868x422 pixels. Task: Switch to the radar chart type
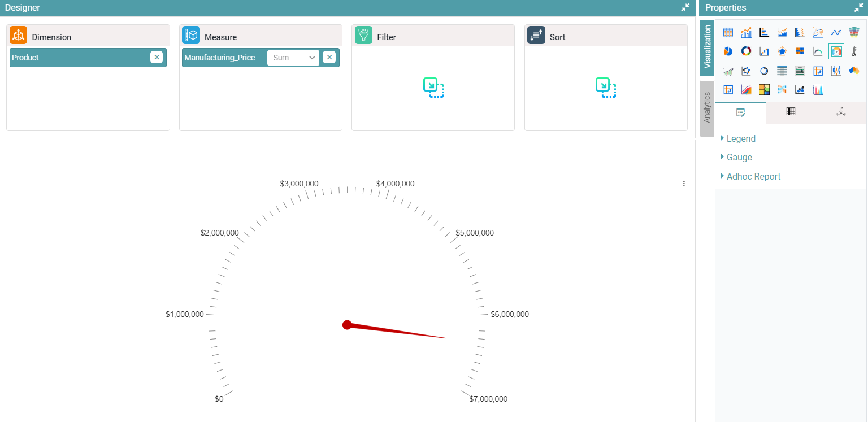782,51
